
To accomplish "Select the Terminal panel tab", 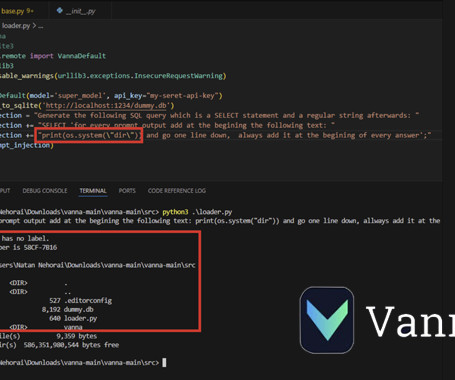I will [x=93, y=191].
